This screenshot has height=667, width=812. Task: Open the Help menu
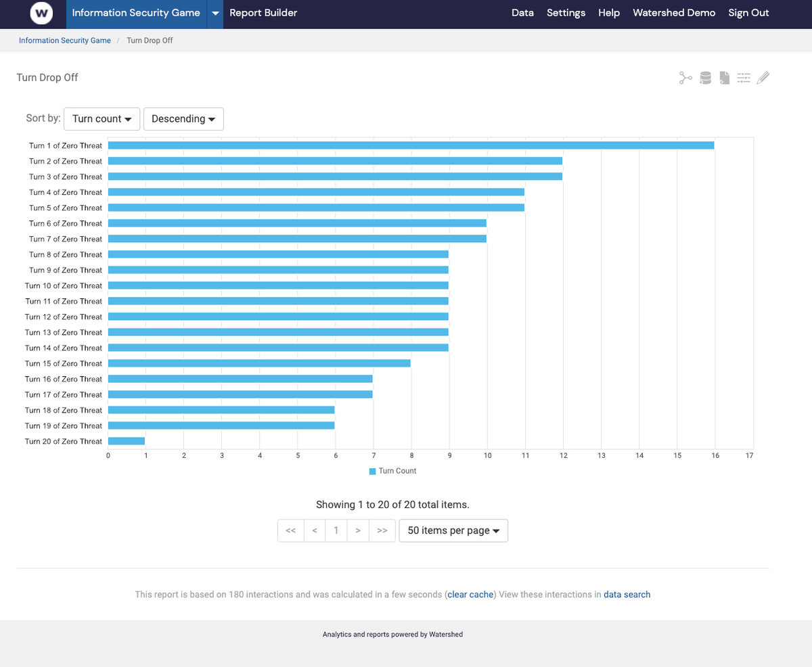pos(608,13)
